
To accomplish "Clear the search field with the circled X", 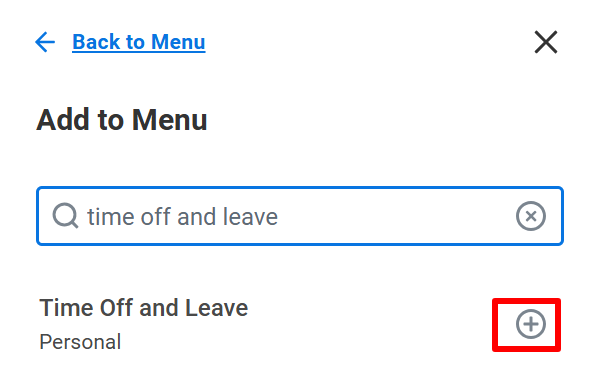I will tap(530, 216).
